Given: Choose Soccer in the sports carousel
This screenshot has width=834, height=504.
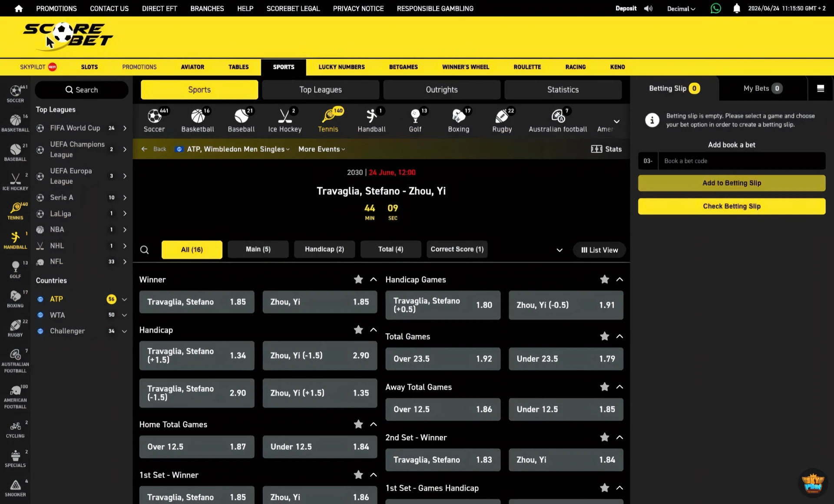Looking at the screenshot, I should click(x=154, y=120).
